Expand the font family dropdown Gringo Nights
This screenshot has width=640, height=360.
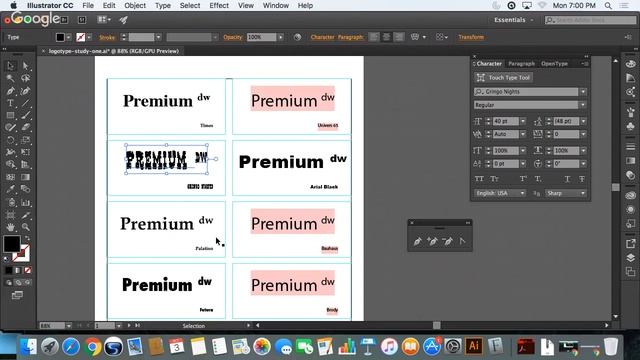[583, 92]
